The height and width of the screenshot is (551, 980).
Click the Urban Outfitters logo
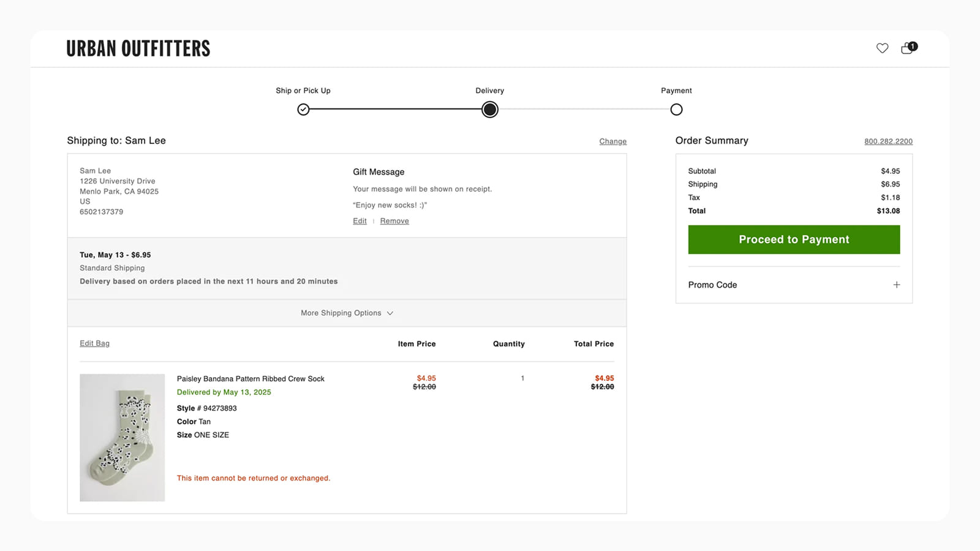[x=138, y=48]
